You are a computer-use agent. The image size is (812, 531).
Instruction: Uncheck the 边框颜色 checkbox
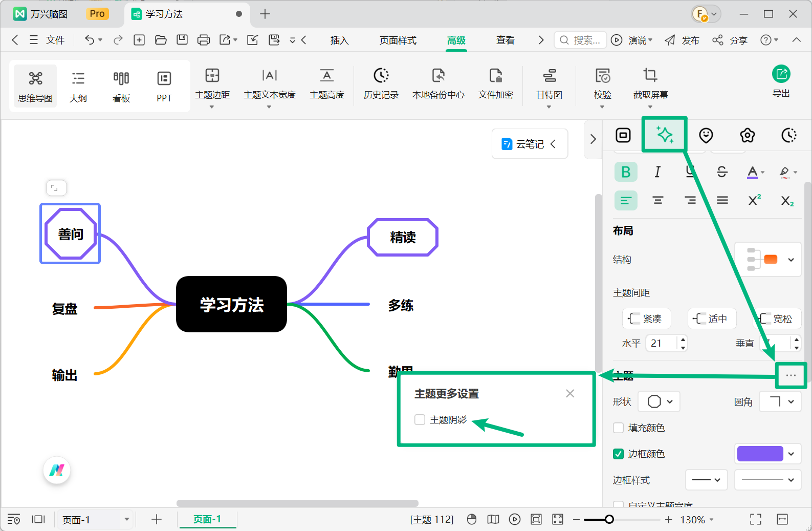[x=619, y=454]
